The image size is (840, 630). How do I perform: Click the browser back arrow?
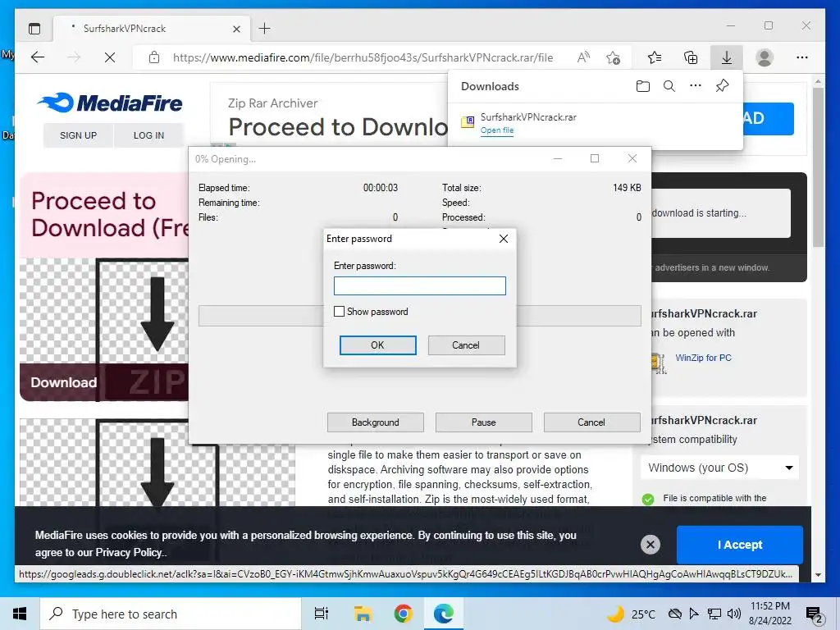pyautogui.click(x=38, y=57)
